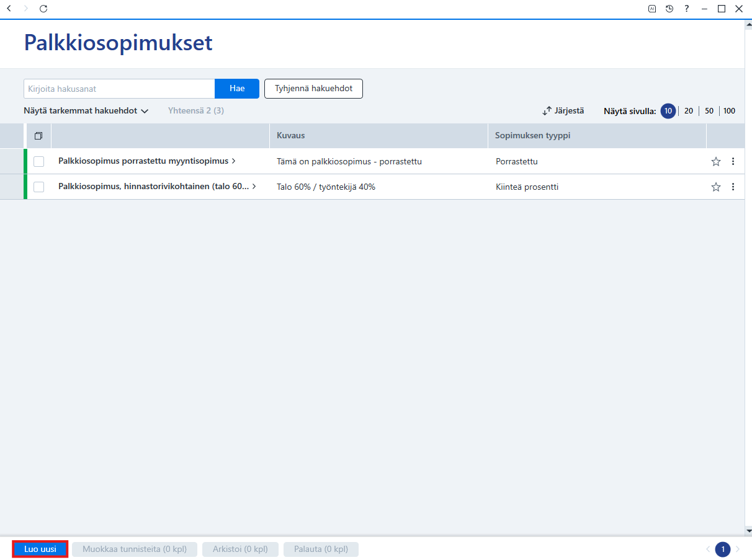Click the Luo uusi button
This screenshot has height=560, width=752.
pos(40,549)
